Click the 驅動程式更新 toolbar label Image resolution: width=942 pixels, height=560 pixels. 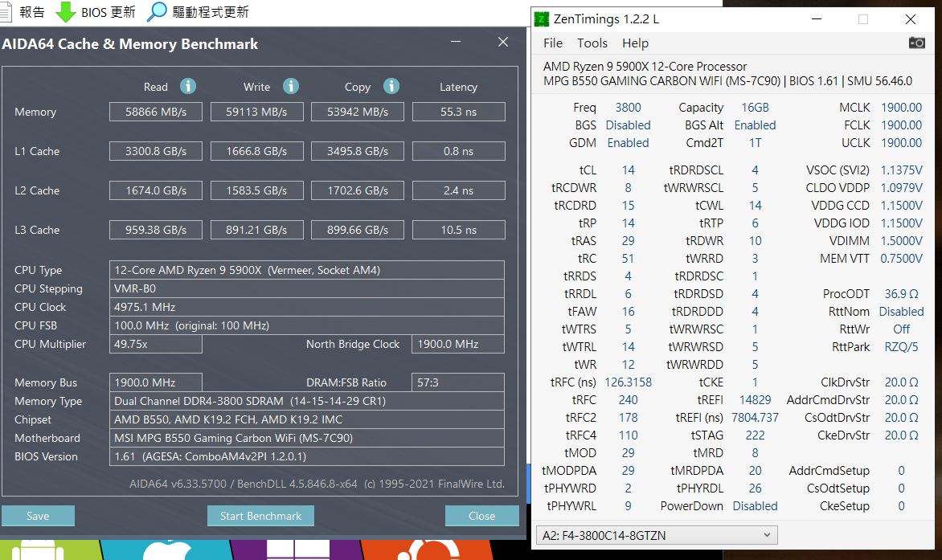point(211,12)
